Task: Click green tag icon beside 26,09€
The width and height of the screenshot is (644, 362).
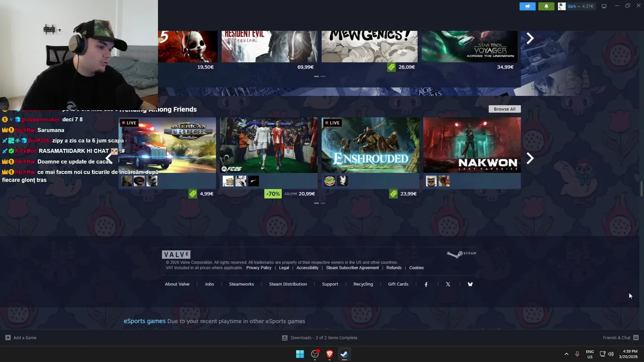Action: pos(391,67)
